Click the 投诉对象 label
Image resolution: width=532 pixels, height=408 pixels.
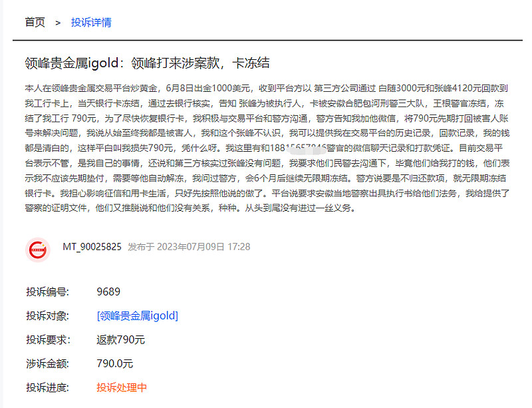(x=47, y=315)
